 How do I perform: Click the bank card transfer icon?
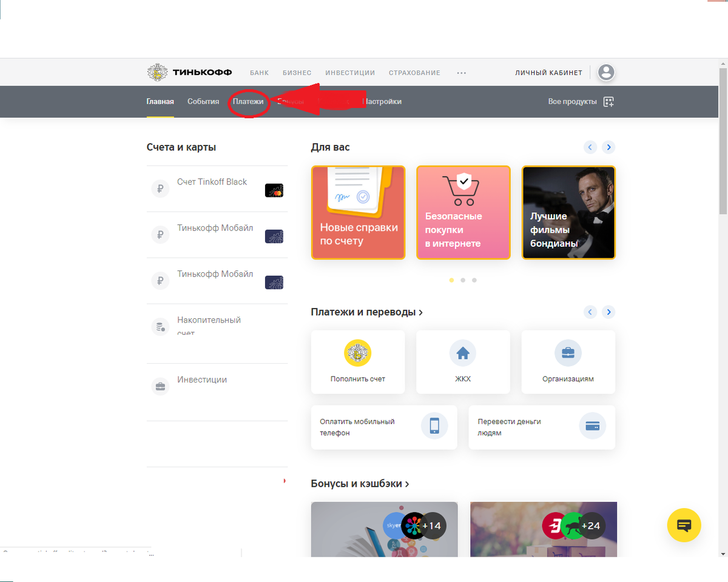[x=593, y=426]
